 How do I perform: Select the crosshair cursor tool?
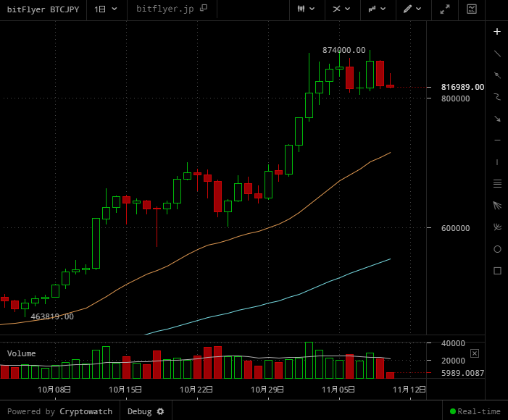497,31
